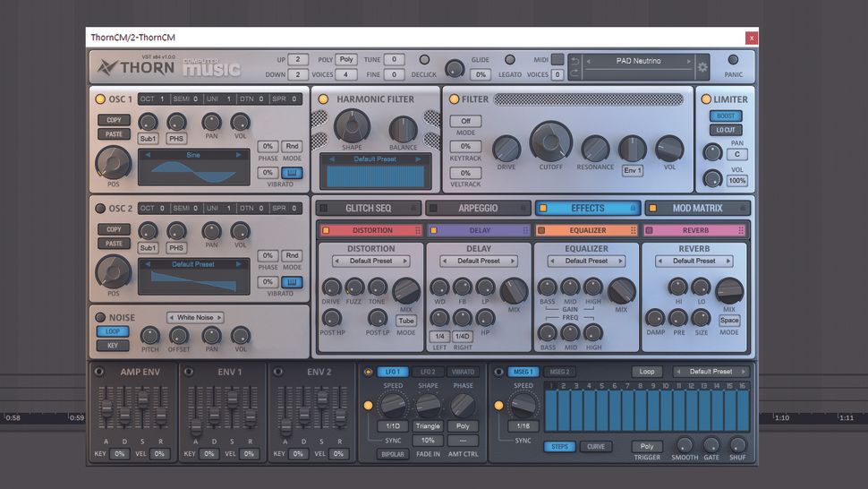This screenshot has height=489, width=868.
Task: Select the Vibrato LFO tab
Action: [x=463, y=372]
